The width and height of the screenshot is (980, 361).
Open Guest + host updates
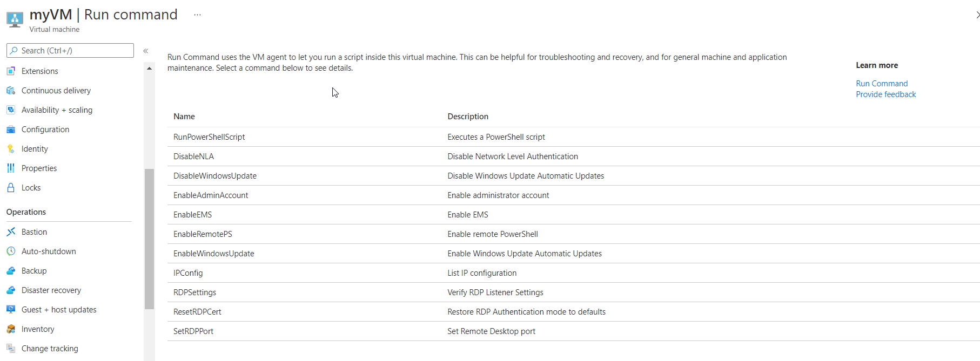pyautogui.click(x=59, y=309)
